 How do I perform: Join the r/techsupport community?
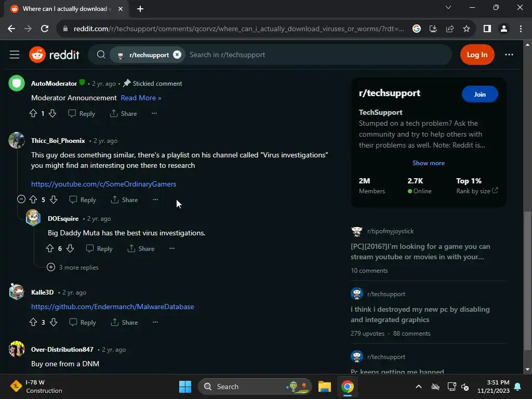[x=480, y=95]
